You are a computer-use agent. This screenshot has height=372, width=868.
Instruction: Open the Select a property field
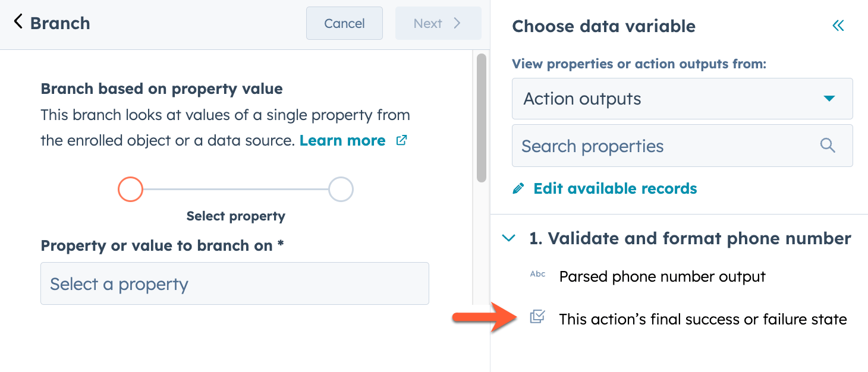pyautogui.click(x=235, y=283)
